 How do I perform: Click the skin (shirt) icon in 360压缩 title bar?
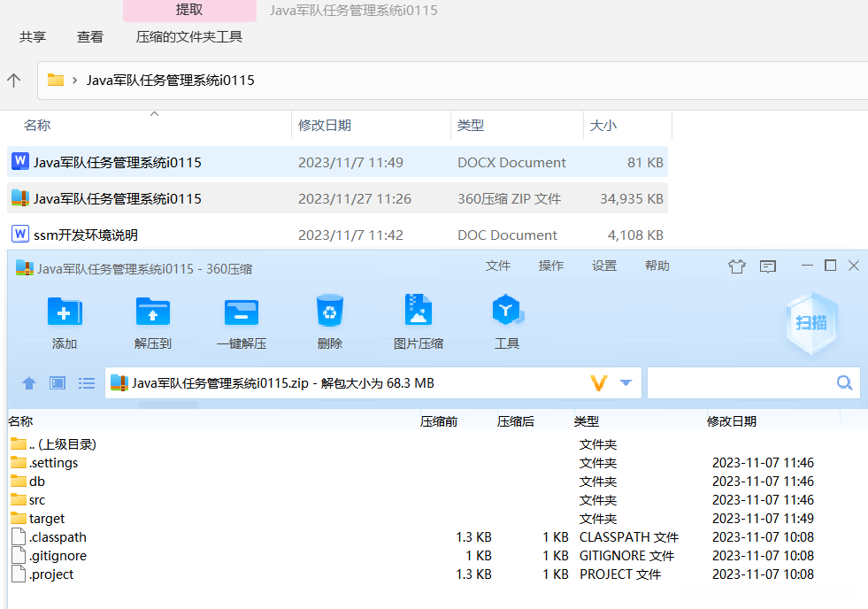pyautogui.click(x=737, y=266)
